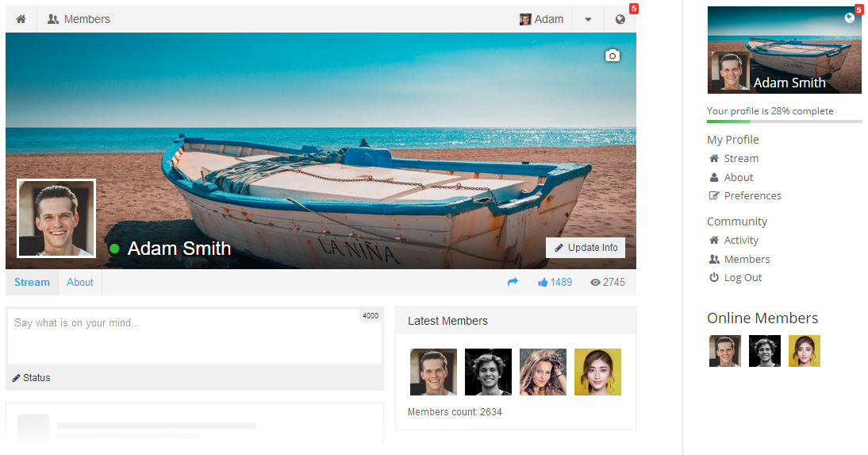Click the home icon beside Activity
868x455 pixels.
[x=714, y=240]
